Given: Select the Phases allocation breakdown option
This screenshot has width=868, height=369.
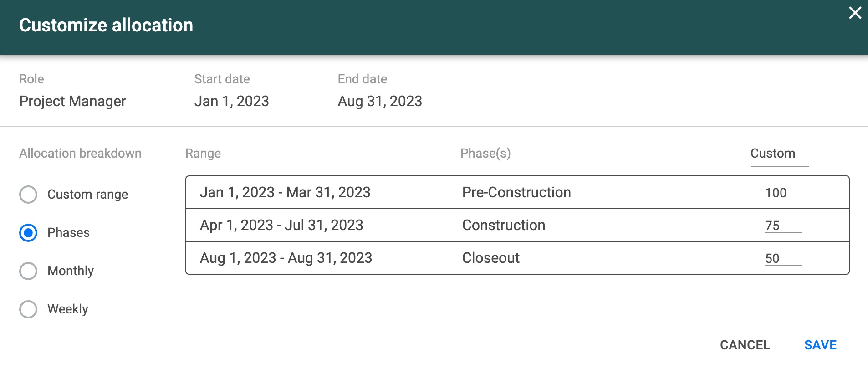Looking at the screenshot, I should 28,233.
